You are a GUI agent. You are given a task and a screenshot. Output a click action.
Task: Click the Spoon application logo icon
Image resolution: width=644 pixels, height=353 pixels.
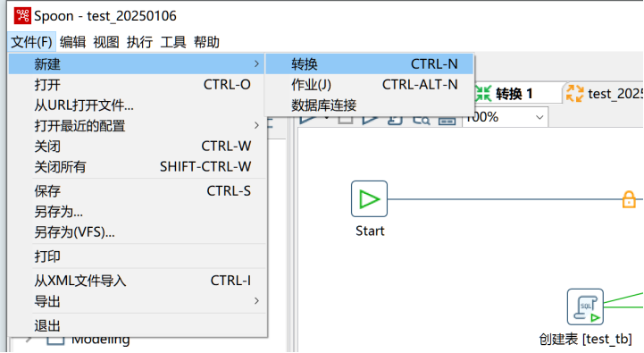tap(22, 16)
